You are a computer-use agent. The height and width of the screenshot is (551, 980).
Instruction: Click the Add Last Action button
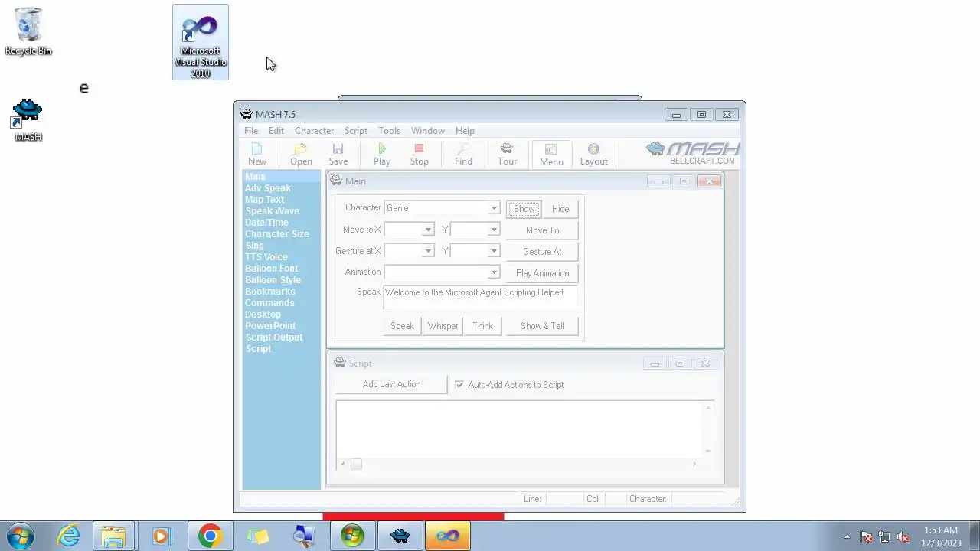tap(391, 384)
